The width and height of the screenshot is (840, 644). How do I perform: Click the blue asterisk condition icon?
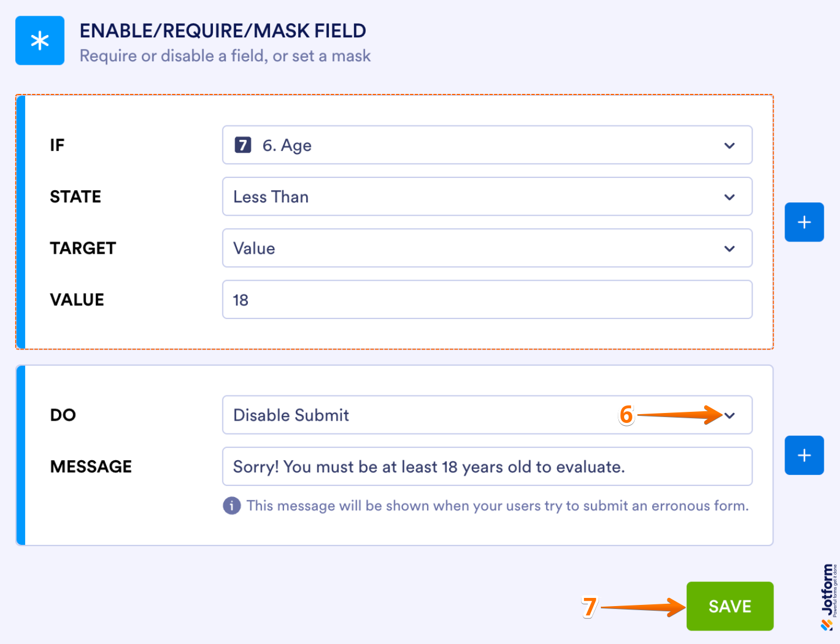click(x=39, y=40)
